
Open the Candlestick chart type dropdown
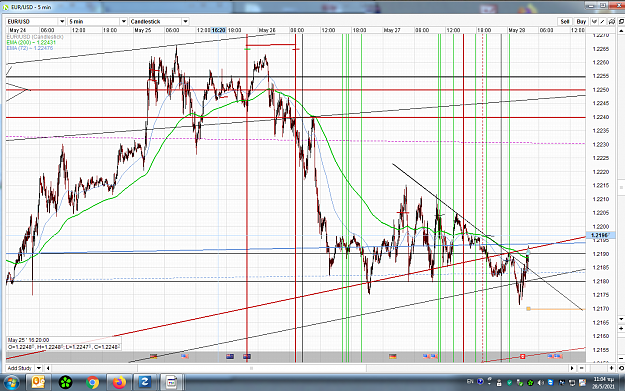click(185, 22)
